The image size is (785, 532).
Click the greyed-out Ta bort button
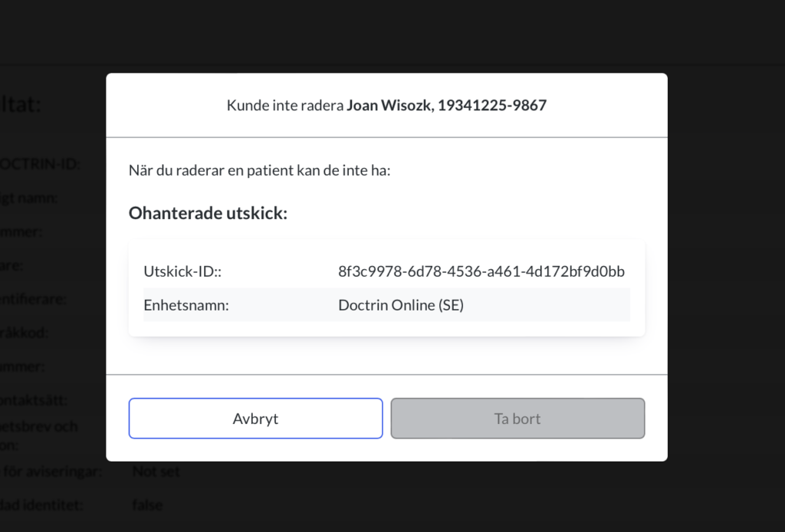coord(517,419)
